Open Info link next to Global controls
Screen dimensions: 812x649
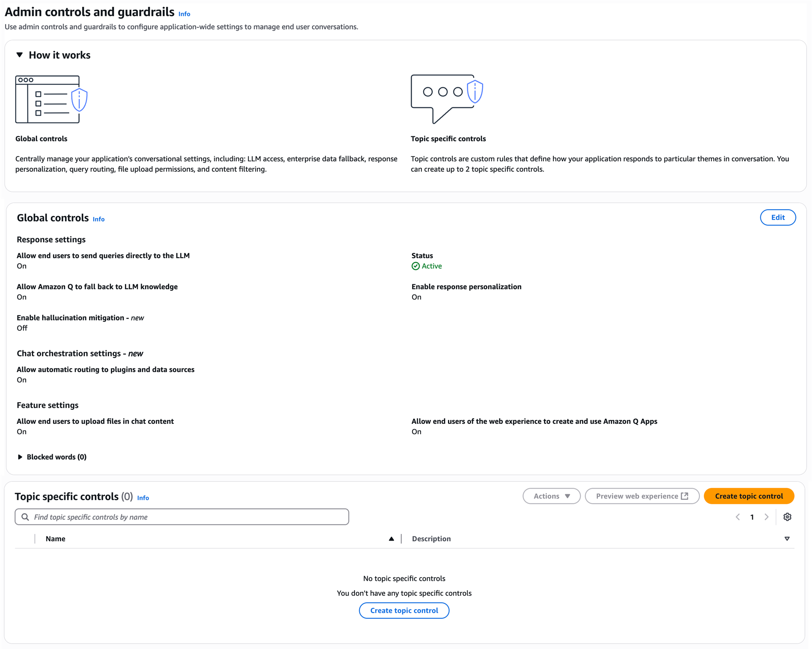pyautogui.click(x=99, y=219)
